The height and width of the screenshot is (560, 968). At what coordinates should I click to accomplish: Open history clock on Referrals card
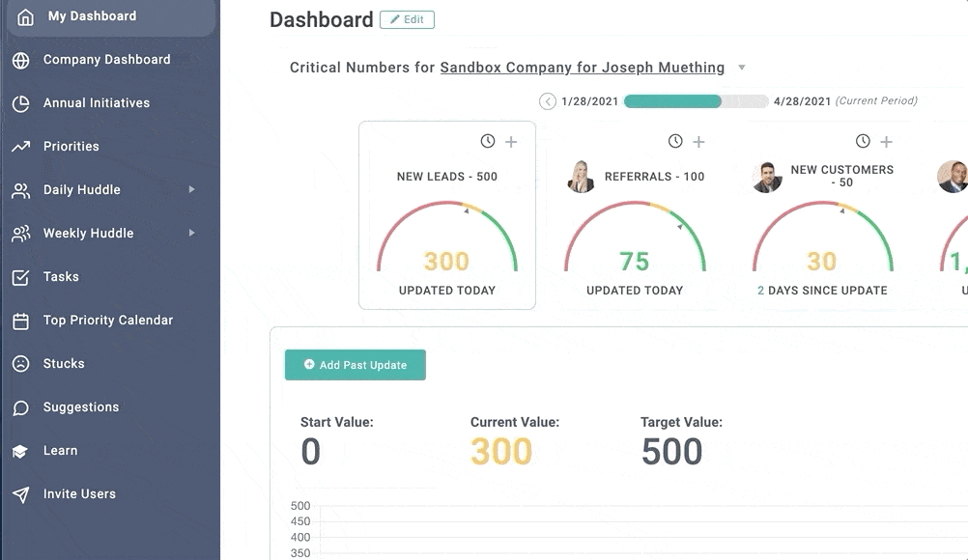pos(675,141)
